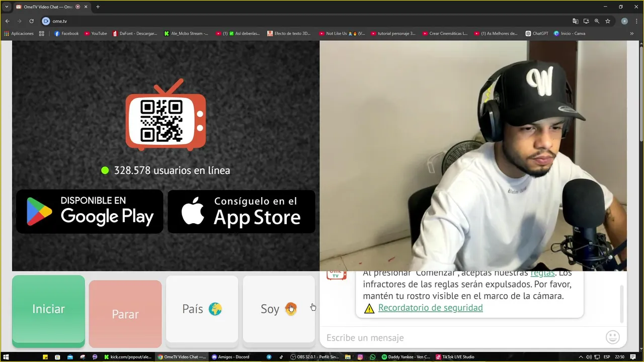Go back in browser history
The height and width of the screenshot is (362, 644).
click(7, 21)
